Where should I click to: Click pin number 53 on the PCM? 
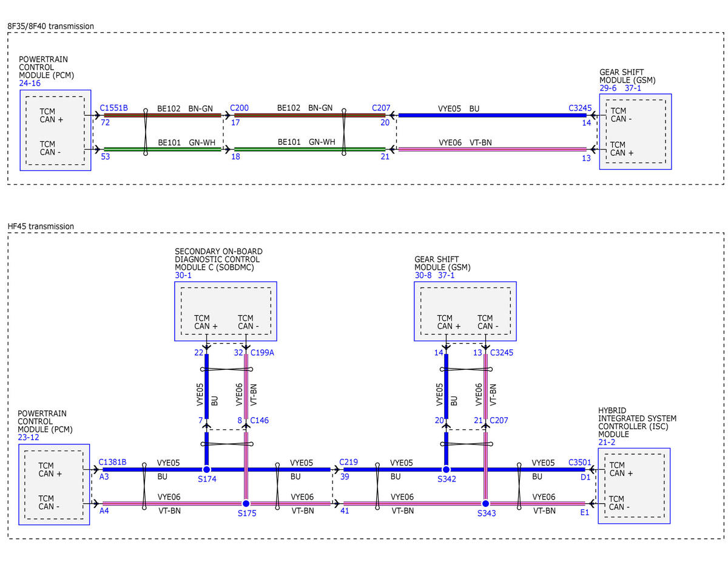[x=105, y=157]
